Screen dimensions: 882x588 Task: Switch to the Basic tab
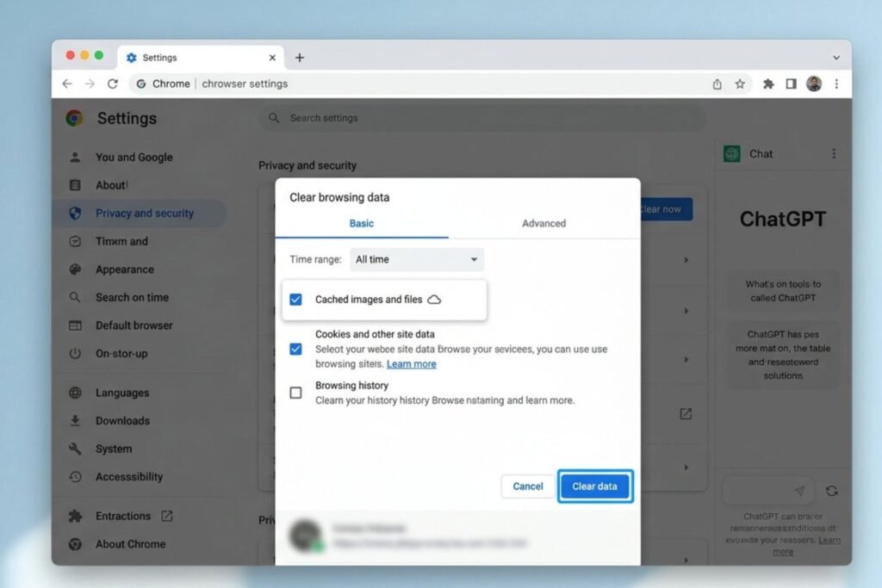(x=361, y=224)
